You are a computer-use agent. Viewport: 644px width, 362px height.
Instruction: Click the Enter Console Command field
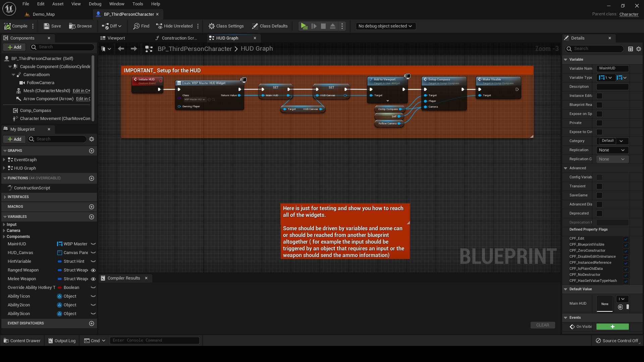pos(154,340)
